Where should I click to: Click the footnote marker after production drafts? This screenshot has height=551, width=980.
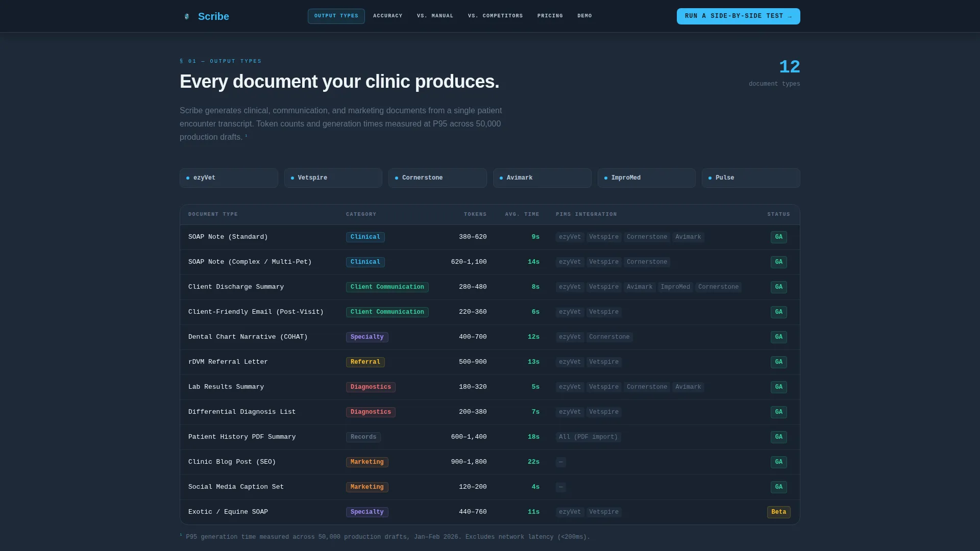pyautogui.click(x=247, y=136)
